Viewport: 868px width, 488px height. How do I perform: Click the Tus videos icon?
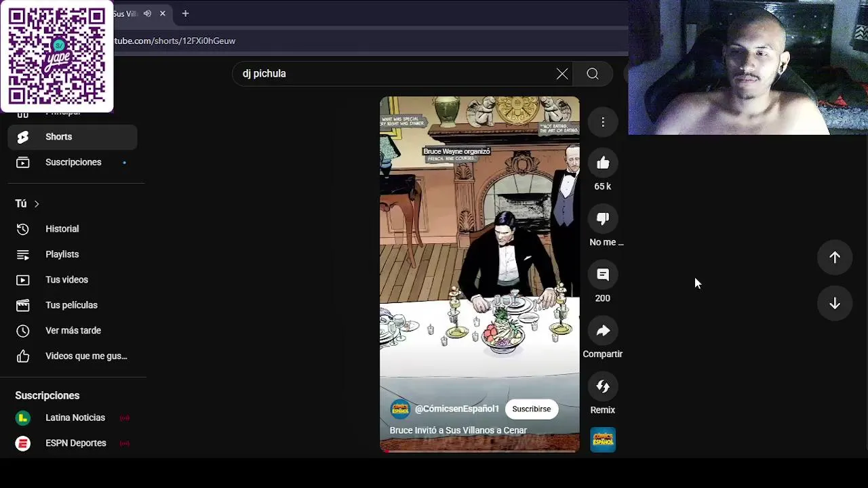point(23,280)
